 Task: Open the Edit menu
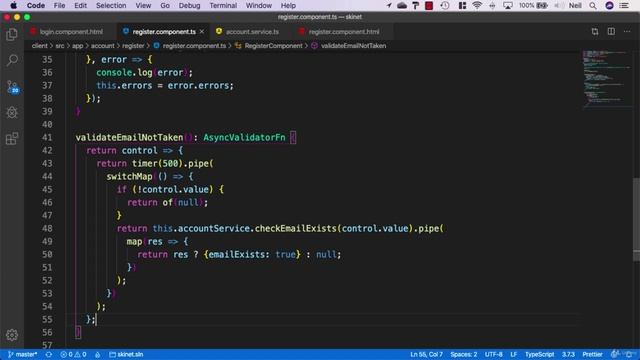point(80,5)
